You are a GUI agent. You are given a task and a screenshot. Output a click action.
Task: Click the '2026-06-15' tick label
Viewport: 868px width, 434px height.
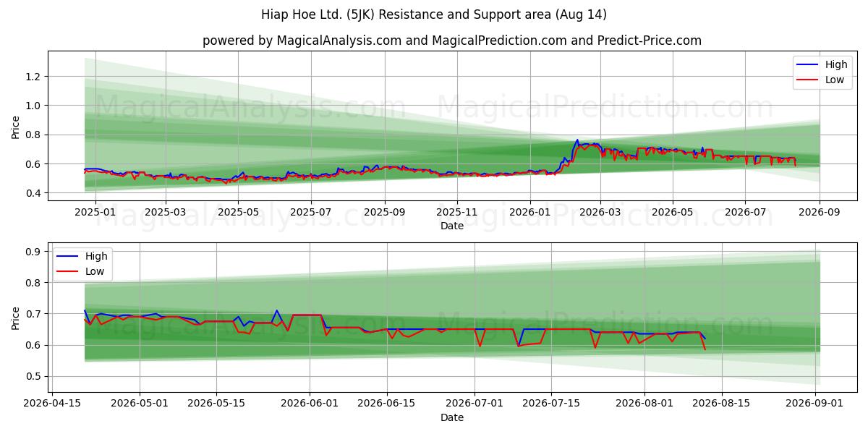click(x=386, y=404)
